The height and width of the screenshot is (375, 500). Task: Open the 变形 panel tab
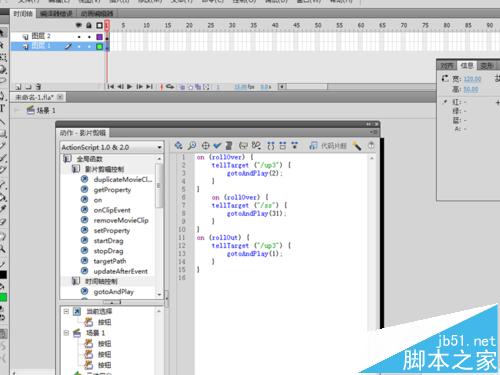[x=486, y=66]
